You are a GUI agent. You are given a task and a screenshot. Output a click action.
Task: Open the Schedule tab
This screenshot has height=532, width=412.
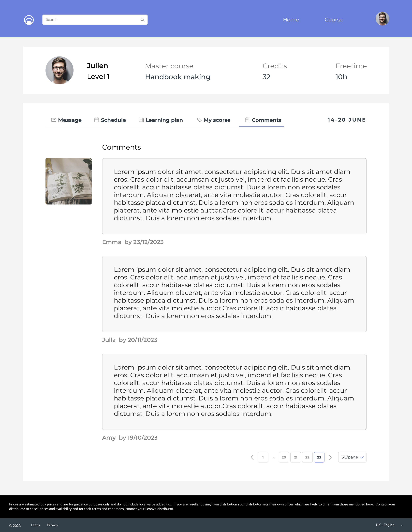113,120
